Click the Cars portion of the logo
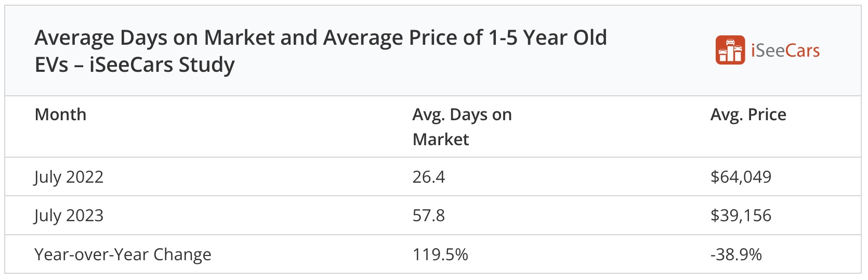The image size is (868, 280). [802, 50]
